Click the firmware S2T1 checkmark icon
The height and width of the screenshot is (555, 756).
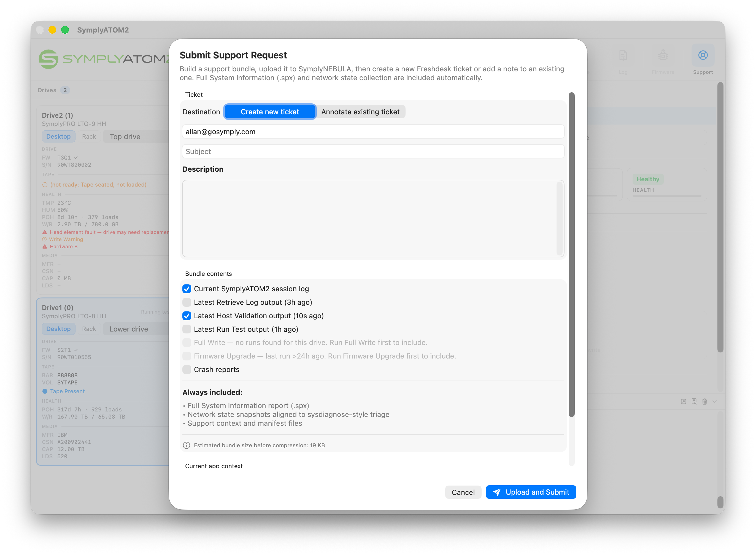76,350
